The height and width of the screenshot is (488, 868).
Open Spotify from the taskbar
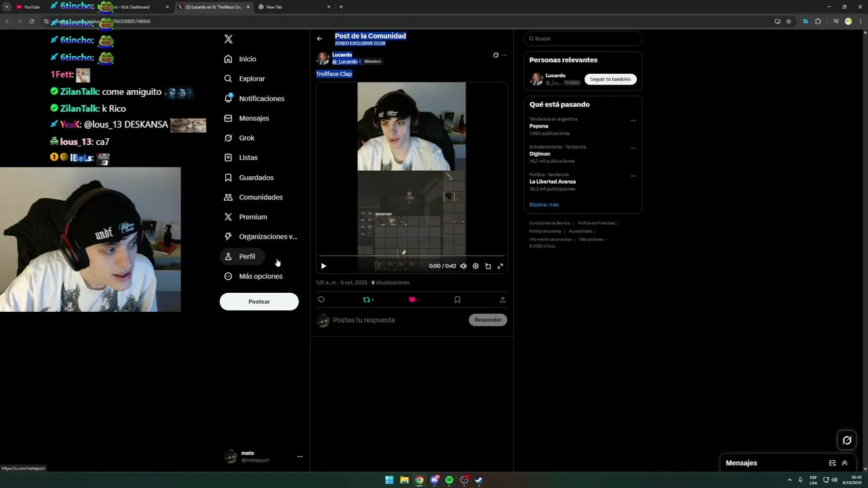click(449, 480)
